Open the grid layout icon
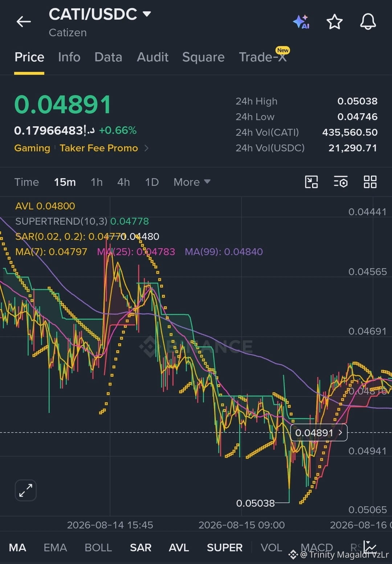 (370, 182)
